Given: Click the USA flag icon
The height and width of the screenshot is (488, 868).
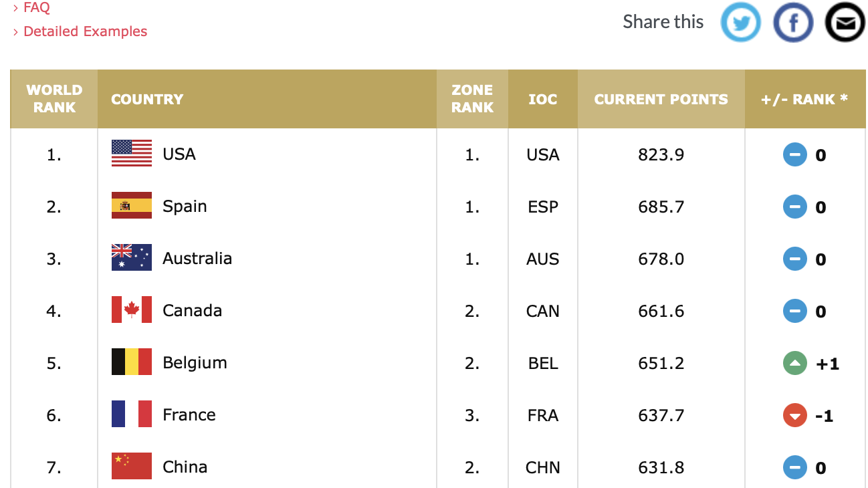Looking at the screenshot, I should pyautogui.click(x=132, y=154).
